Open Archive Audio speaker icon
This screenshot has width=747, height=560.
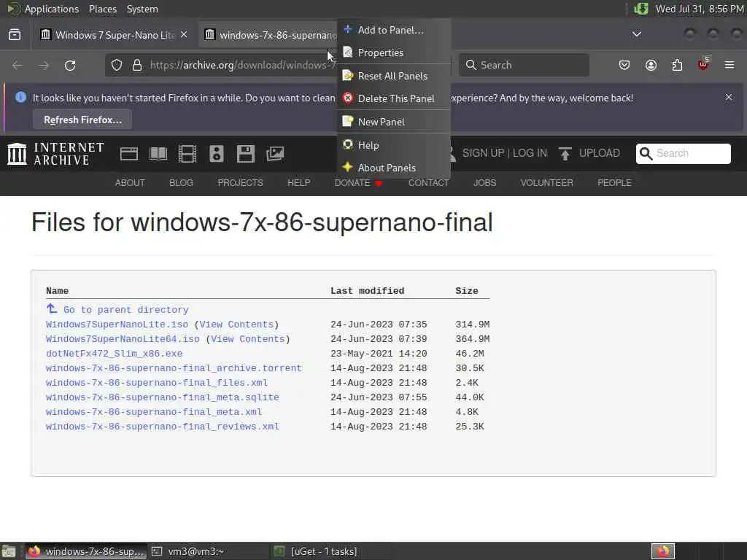[216, 154]
